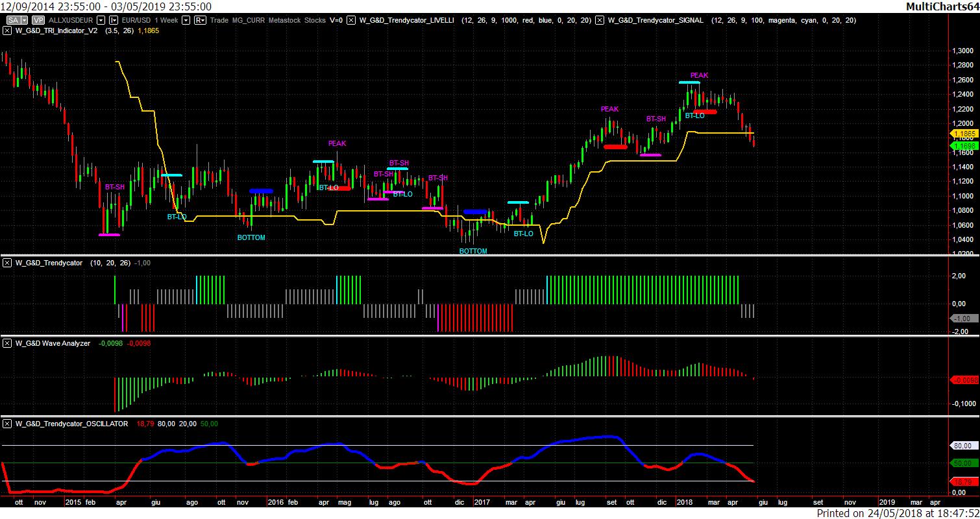Hide the W_G&D_Trendycator subchart via its X box
Screen dimensions: 980x519
point(7,263)
